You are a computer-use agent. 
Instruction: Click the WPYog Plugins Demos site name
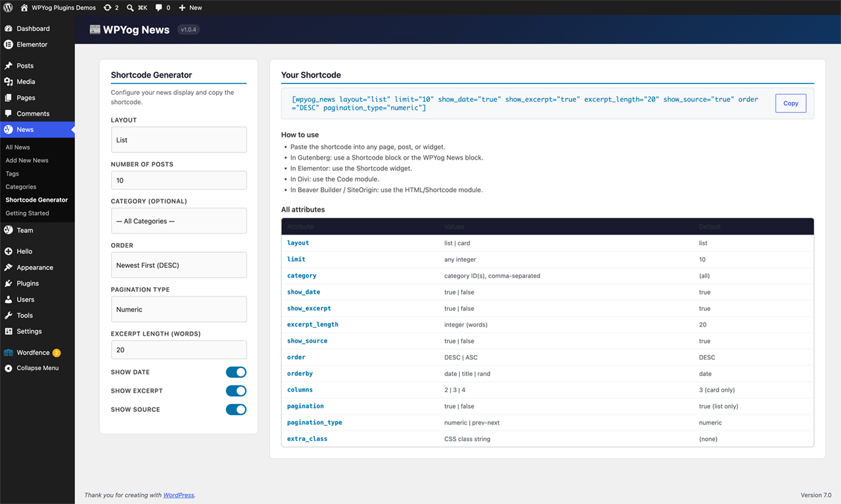click(x=64, y=8)
